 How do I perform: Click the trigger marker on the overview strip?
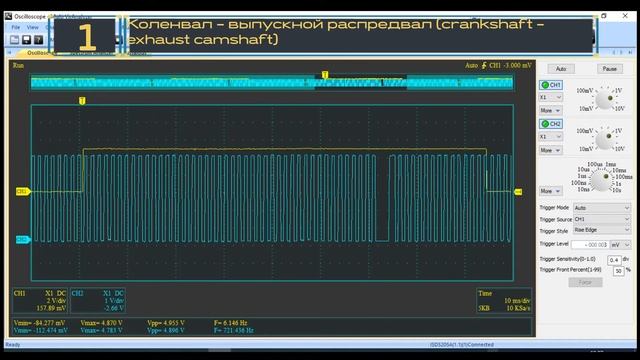(325, 75)
